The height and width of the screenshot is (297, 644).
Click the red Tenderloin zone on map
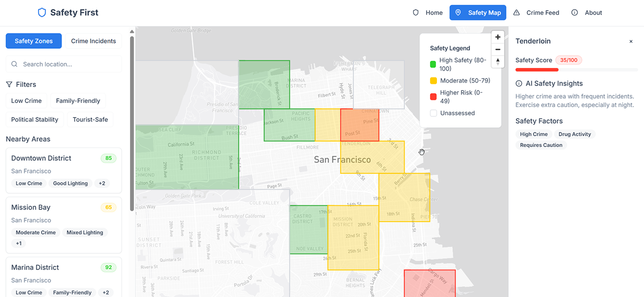tap(359, 125)
